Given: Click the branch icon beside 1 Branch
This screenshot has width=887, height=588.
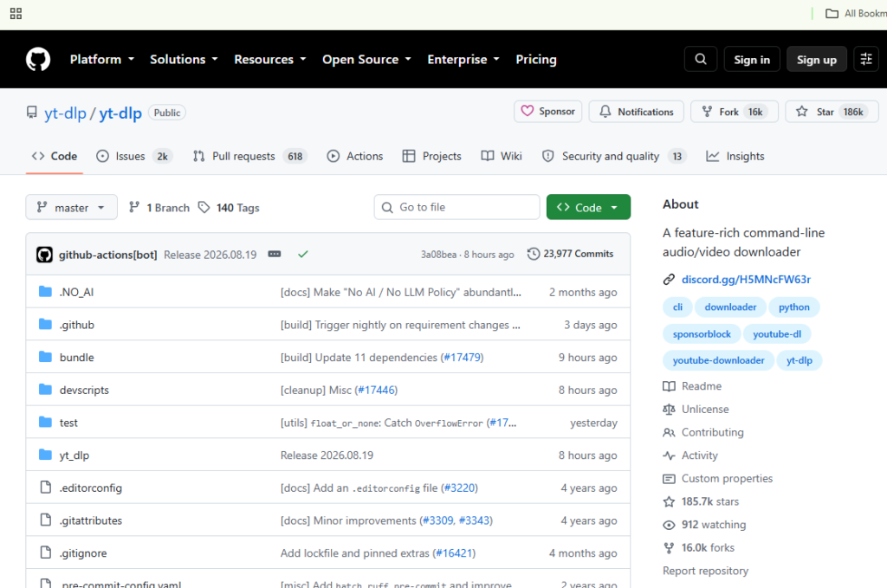Looking at the screenshot, I should (134, 208).
